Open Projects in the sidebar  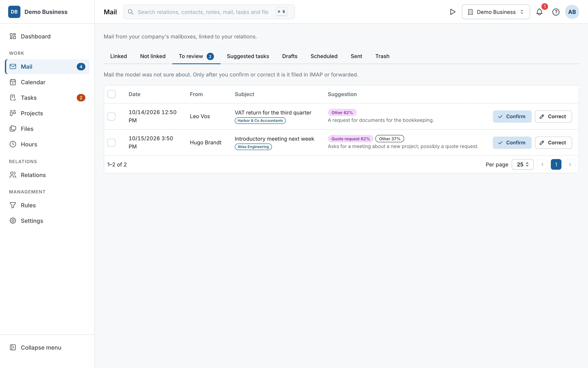click(47, 113)
